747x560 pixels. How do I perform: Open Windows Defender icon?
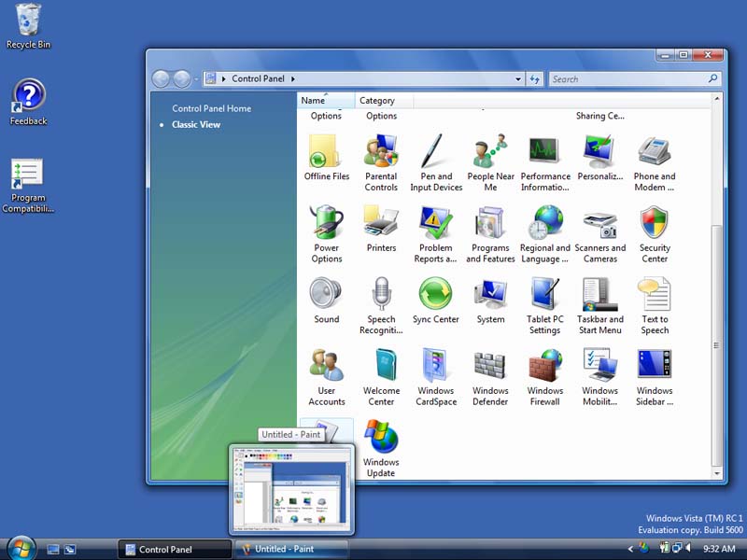click(x=491, y=377)
